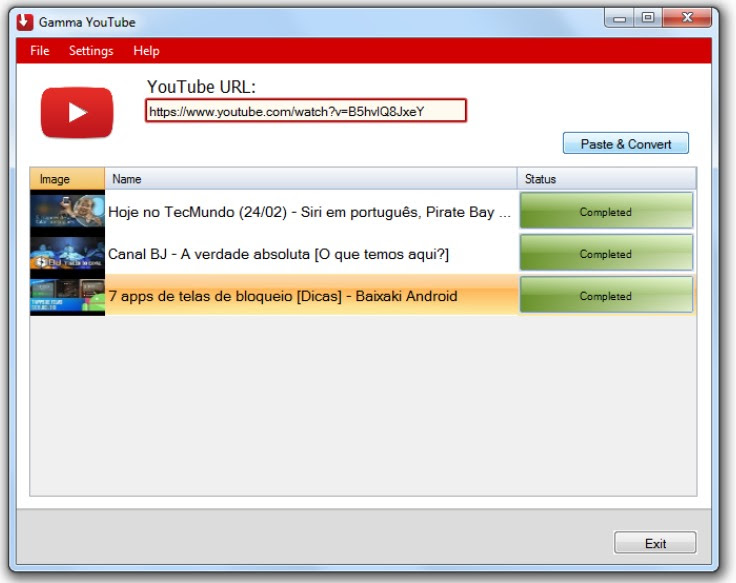Sort by the Image column header
The image size is (736, 583).
click(67, 179)
